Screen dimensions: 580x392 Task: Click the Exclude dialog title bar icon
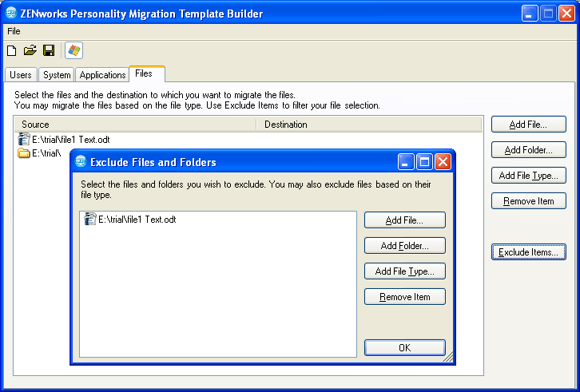coord(81,161)
